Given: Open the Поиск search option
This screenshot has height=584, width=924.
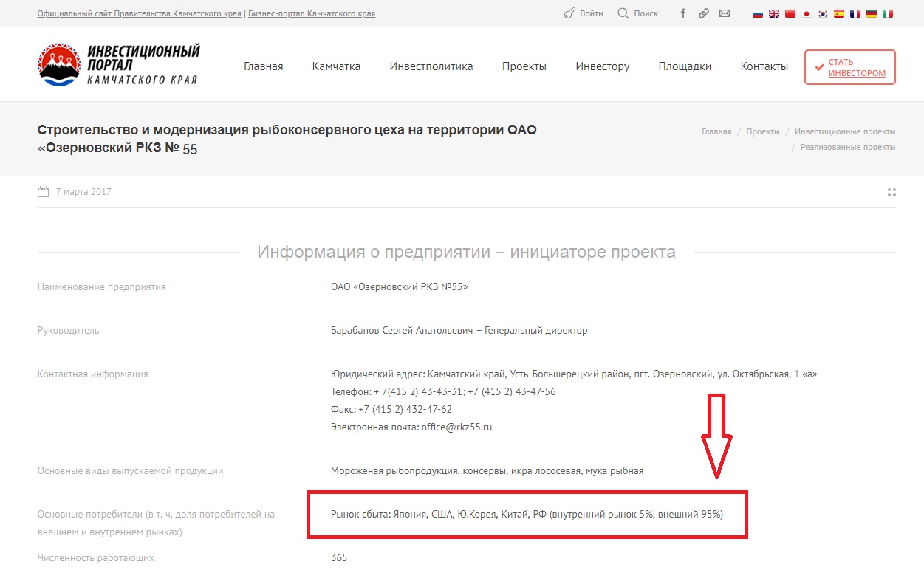Looking at the screenshot, I should pos(637,13).
